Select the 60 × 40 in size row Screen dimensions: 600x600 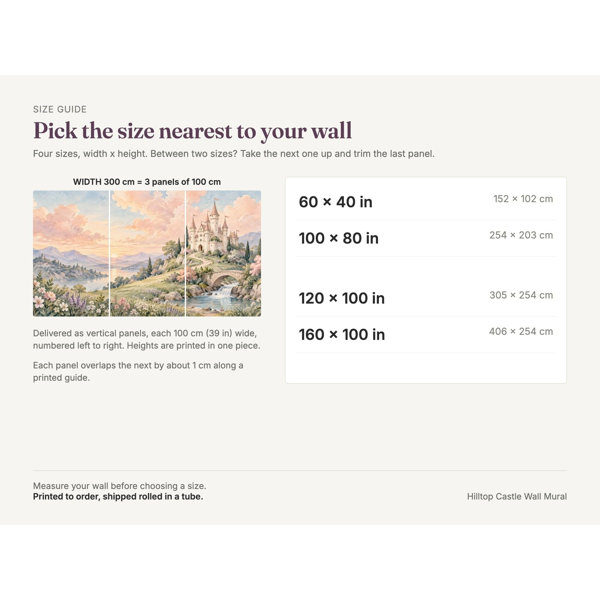tap(426, 202)
